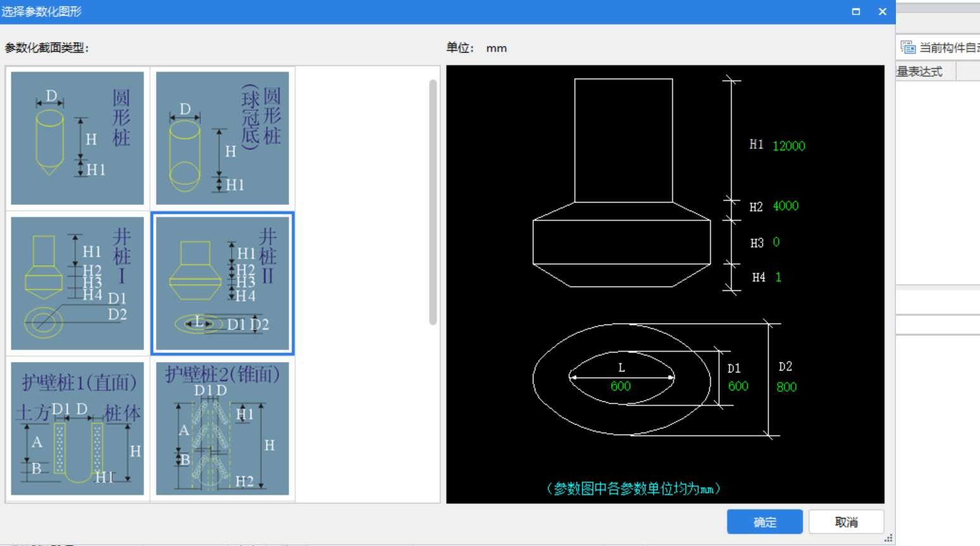The width and height of the screenshot is (980, 546).
Task: Edit the L value 600
Action: point(621,386)
